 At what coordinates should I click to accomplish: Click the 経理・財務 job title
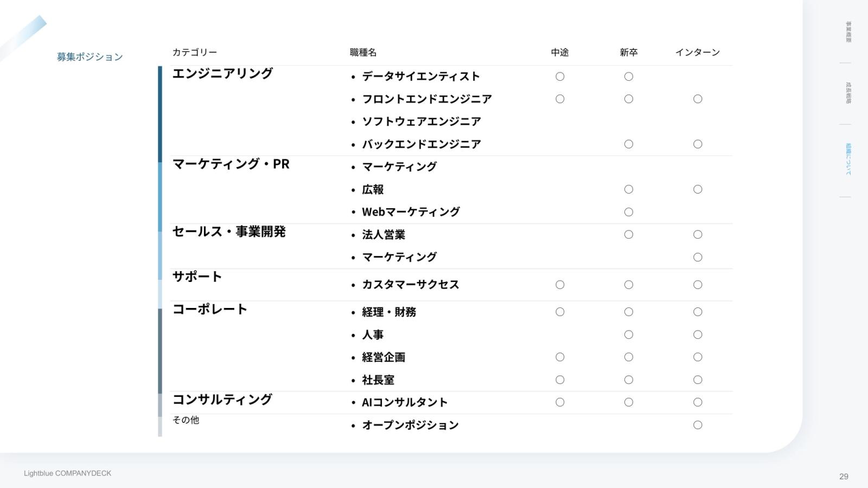click(389, 312)
